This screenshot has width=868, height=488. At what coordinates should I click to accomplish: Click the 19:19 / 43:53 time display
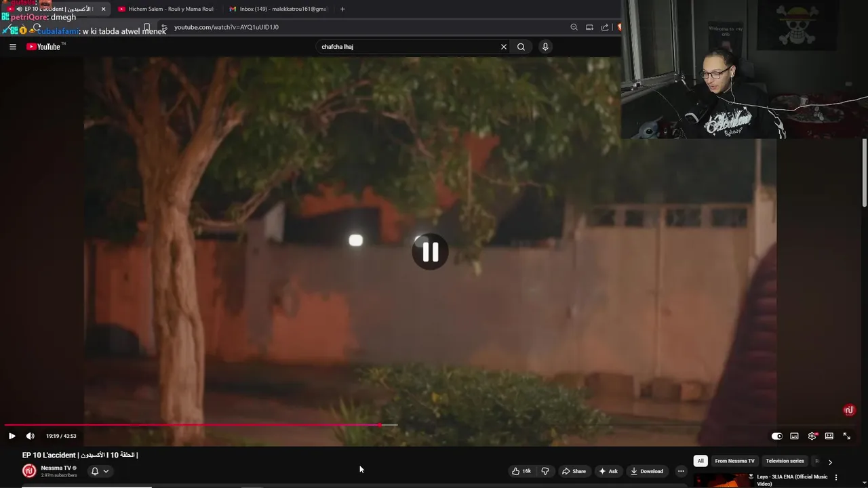tap(61, 436)
